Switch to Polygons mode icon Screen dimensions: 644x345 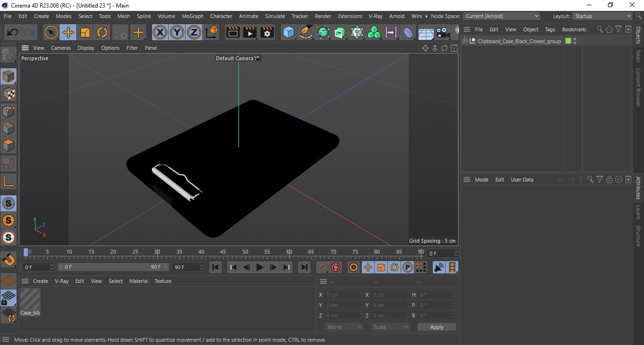[9, 145]
